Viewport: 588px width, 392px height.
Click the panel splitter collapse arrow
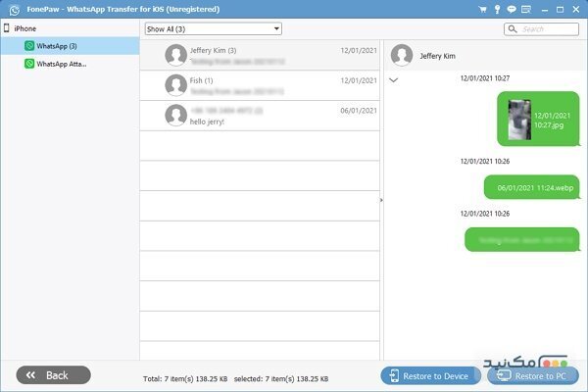[381, 200]
